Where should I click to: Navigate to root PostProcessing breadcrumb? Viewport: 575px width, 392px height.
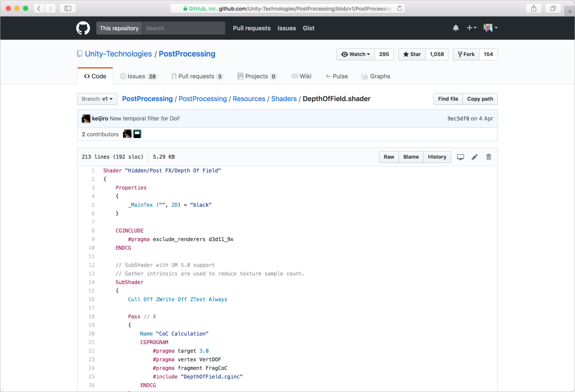click(147, 99)
